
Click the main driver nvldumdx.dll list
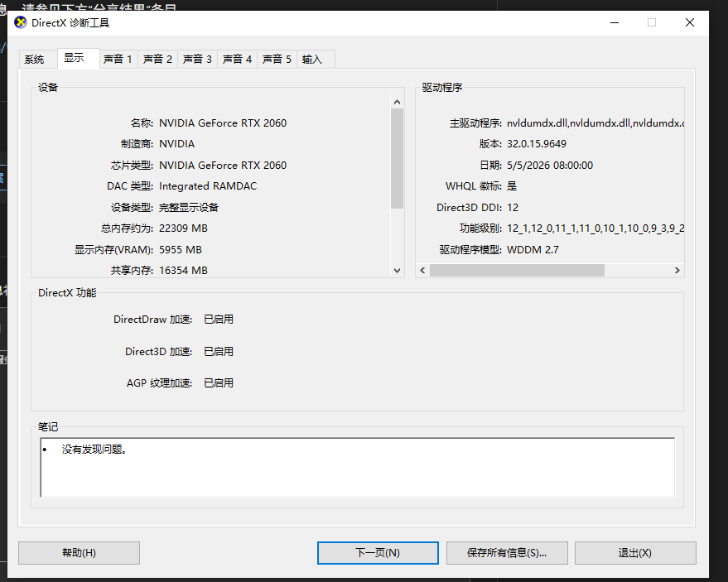click(595, 123)
